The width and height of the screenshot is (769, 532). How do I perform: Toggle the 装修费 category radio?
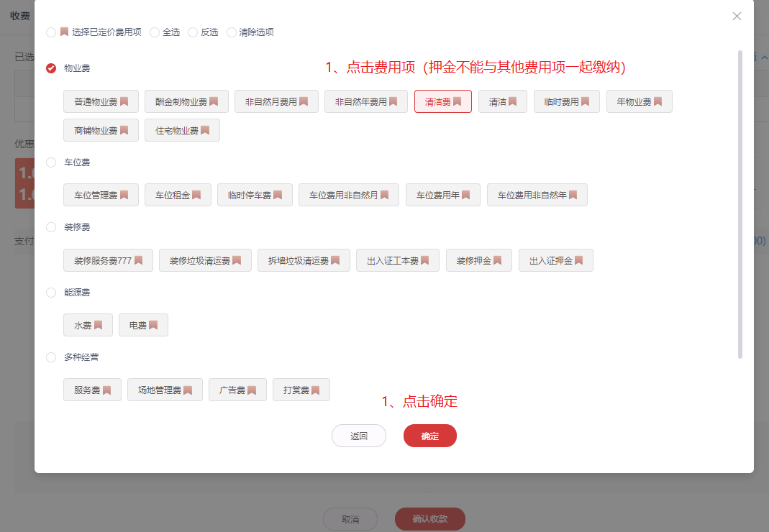(x=51, y=227)
